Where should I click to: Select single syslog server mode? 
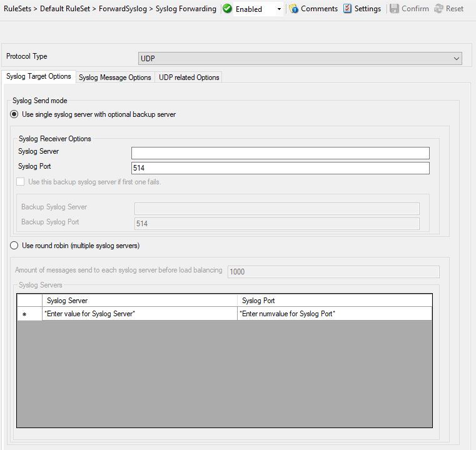point(14,114)
